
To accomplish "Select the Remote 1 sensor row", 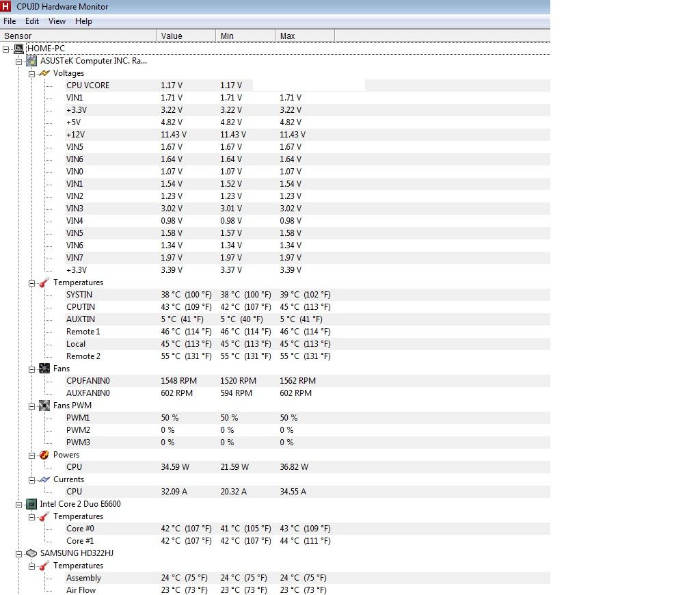I will point(308,332).
